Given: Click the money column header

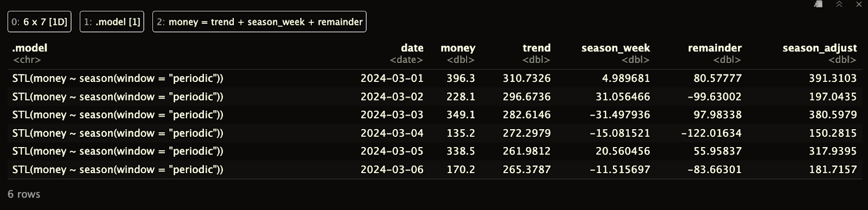Looking at the screenshot, I should tap(458, 48).
